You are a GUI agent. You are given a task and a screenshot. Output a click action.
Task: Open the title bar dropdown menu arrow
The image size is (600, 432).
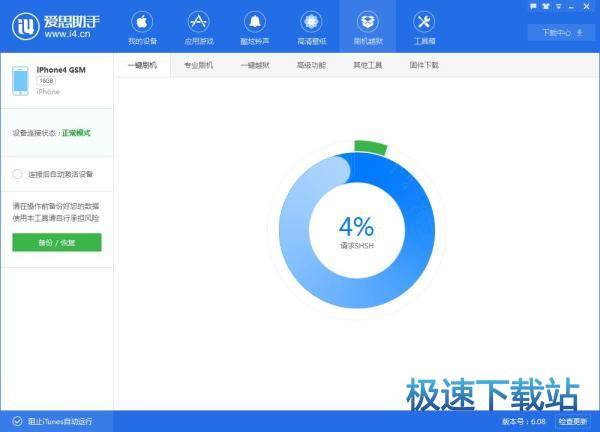(559, 7)
